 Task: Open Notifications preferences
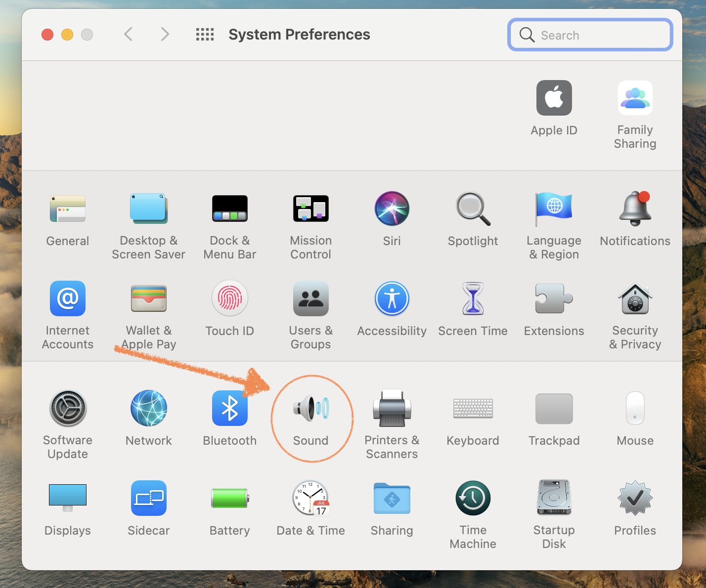[635, 210]
